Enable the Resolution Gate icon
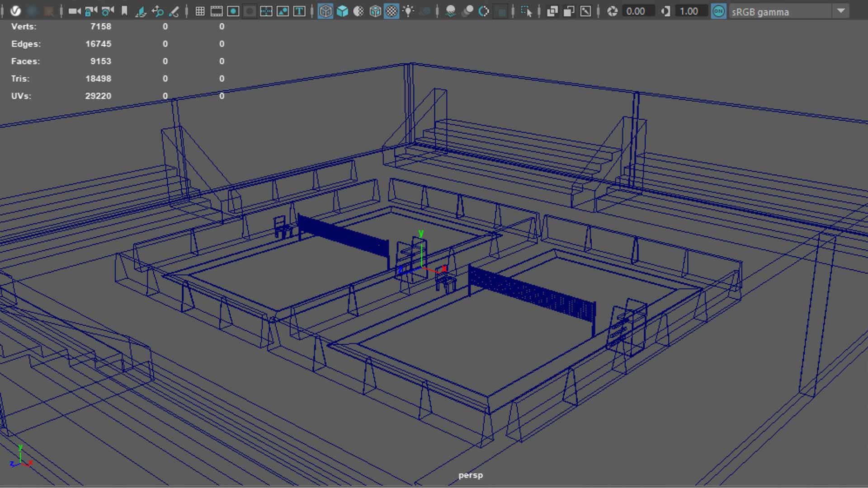This screenshot has height=488, width=868. 233,11
